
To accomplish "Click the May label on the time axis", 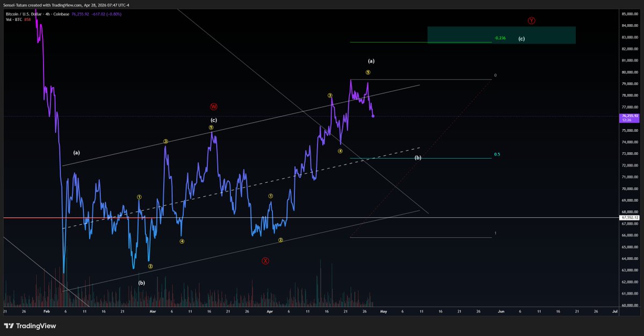I will 383,311.
